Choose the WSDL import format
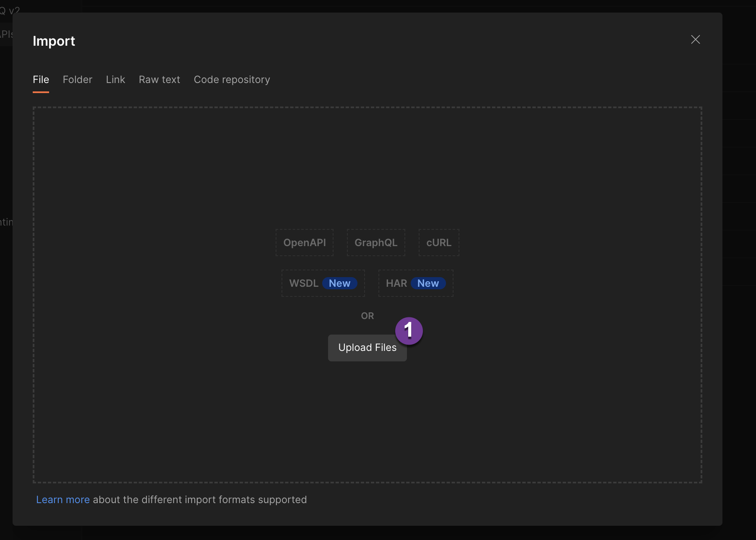The width and height of the screenshot is (756, 540). [323, 283]
